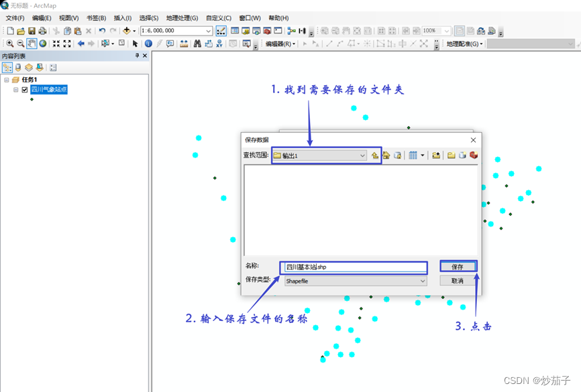Collapse the 四川气象站点 layer node

point(15,90)
